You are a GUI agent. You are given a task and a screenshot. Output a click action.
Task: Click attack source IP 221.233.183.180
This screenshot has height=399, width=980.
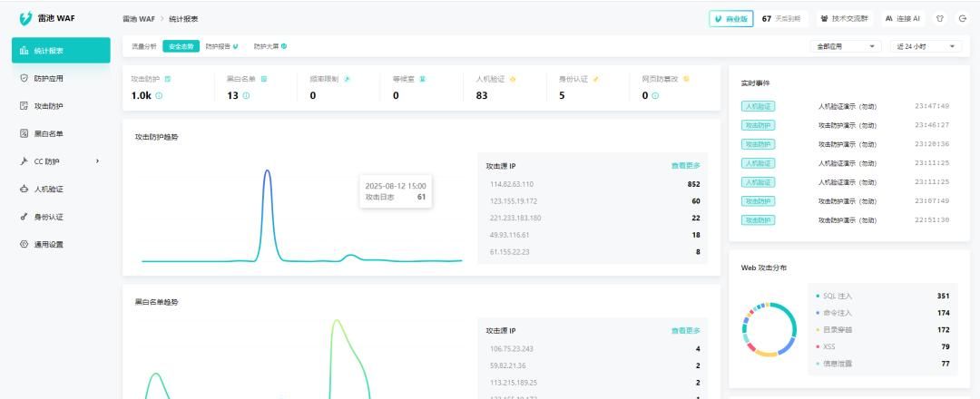point(515,218)
